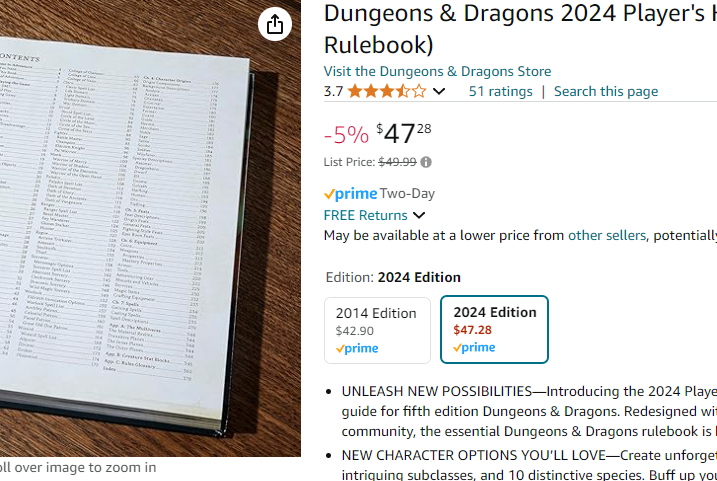
Task: Click the List Price info icon
Action: point(426,162)
